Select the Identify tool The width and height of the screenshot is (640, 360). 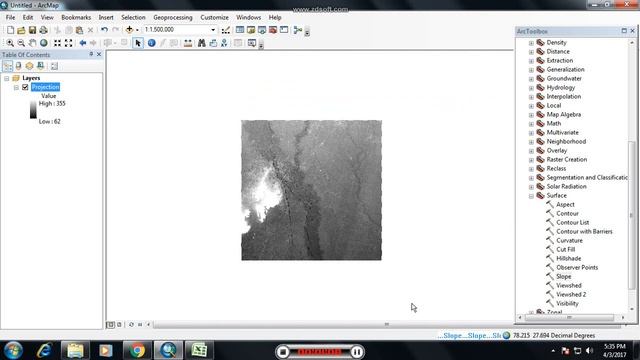tap(151, 43)
